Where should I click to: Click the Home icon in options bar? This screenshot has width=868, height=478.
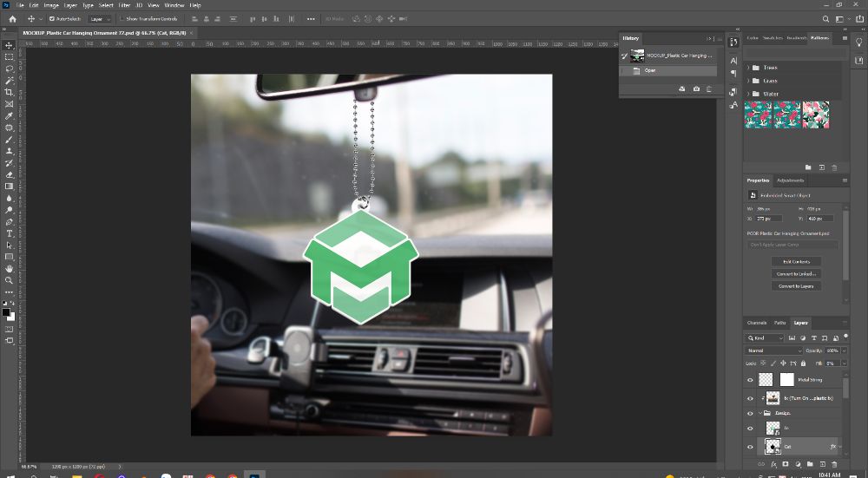(12, 19)
